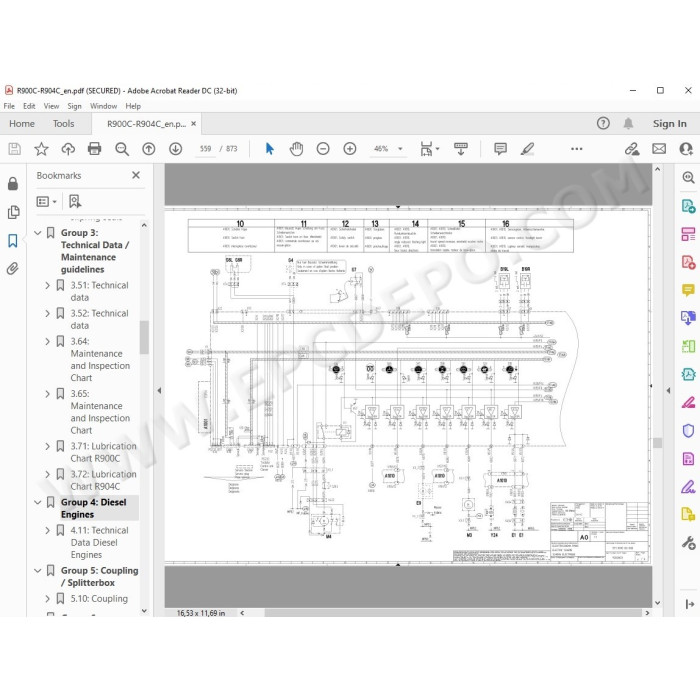Viewport: 700px width, 700px height.
Task: Open More Tools wrench icon
Action: click(688, 543)
